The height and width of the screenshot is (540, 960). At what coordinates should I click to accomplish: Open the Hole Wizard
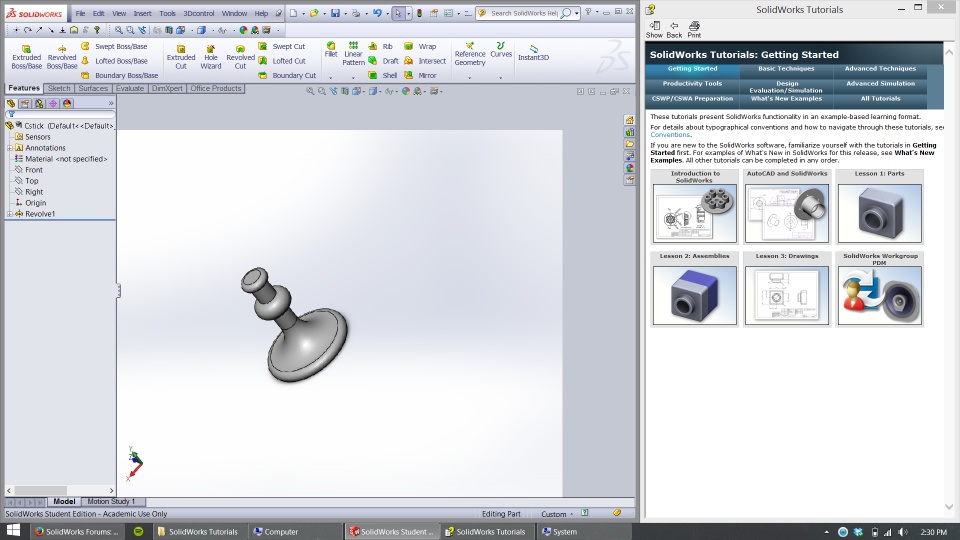point(211,57)
